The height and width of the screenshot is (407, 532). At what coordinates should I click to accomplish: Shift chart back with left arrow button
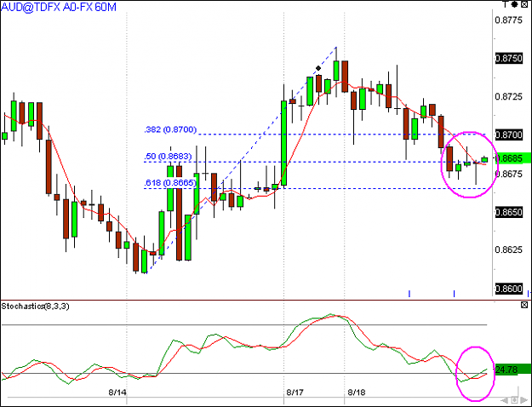[506, 400]
